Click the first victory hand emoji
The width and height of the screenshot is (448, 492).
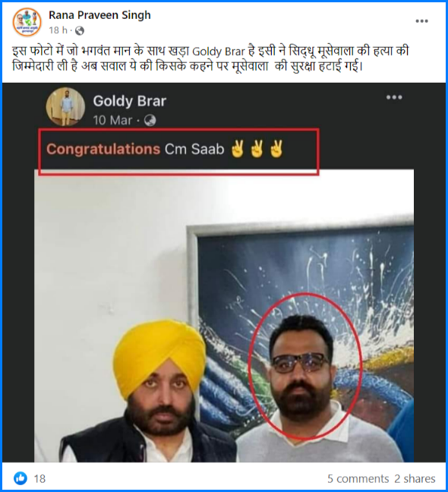click(238, 149)
